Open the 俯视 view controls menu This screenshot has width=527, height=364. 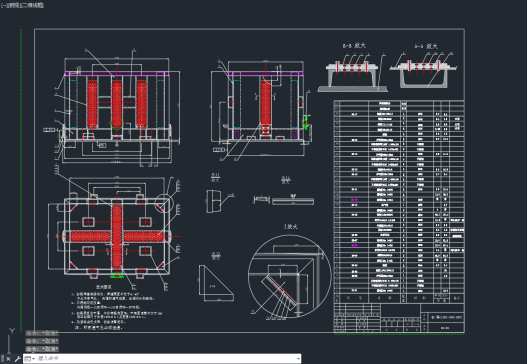point(14,5)
